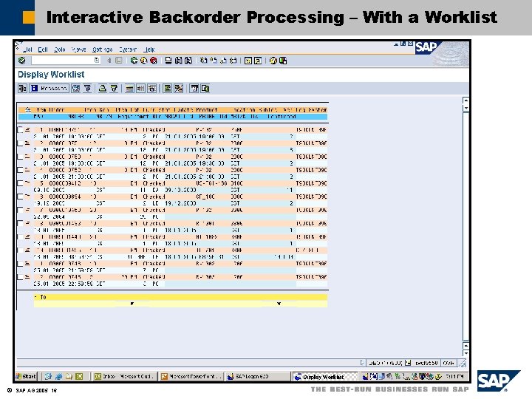The image size is (532, 399).
Task: Expand details icon of the bottom worklist row
Action: pos(27,277)
